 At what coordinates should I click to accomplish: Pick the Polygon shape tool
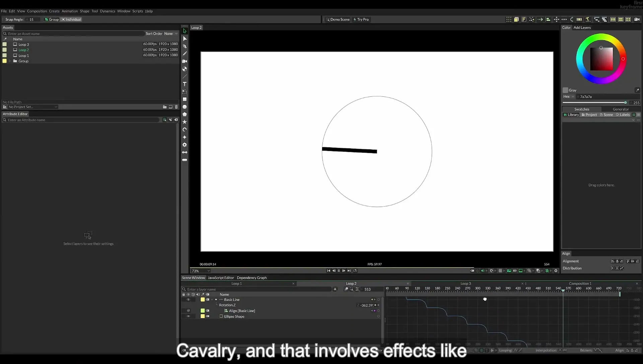[x=185, y=114]
